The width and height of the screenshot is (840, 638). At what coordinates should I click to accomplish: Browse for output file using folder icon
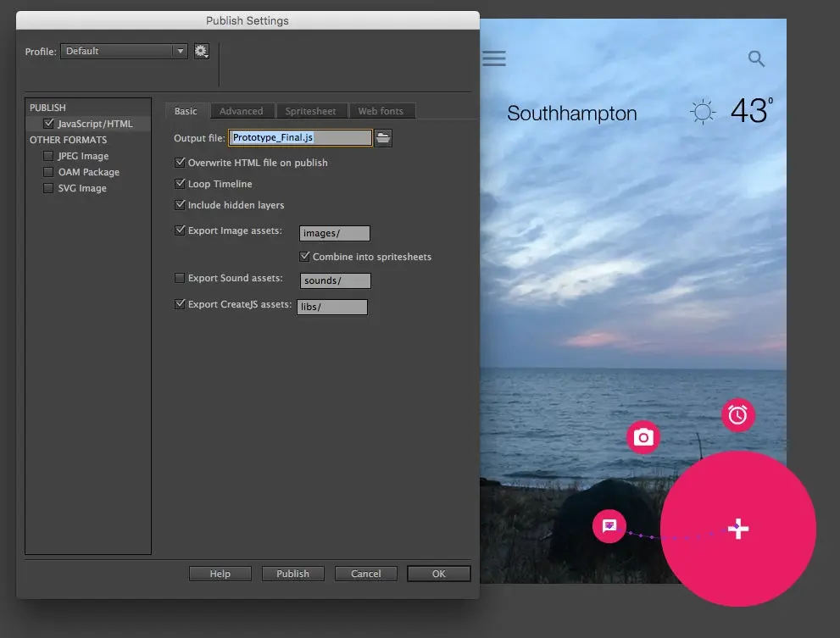382,137
